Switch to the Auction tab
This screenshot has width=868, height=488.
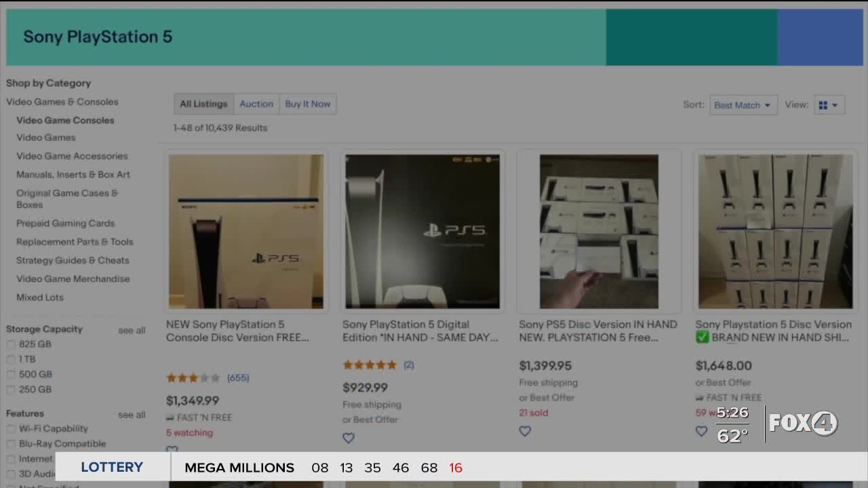pyautogui.click(x=256, y=104)
